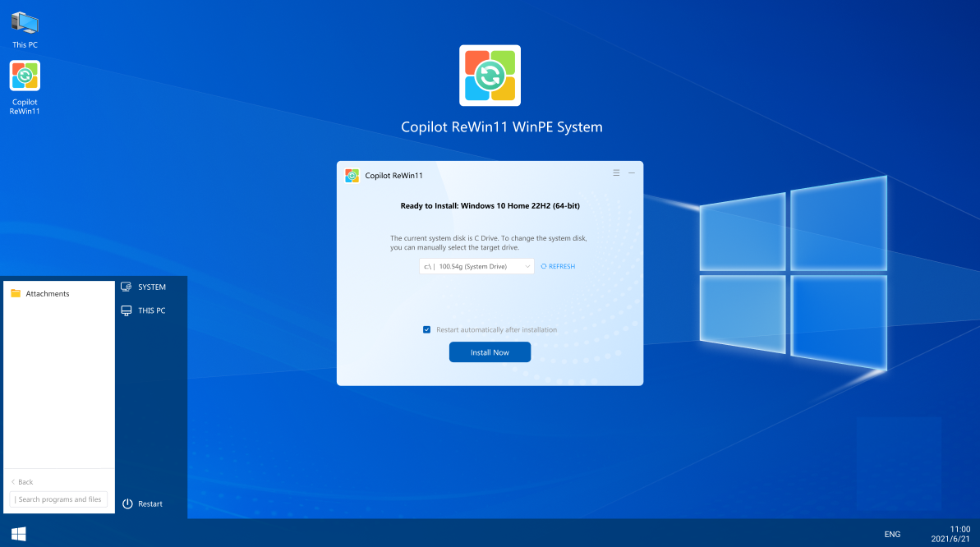
Task: Click the SYSTEM icon in Start menu
Action: coord(127,287)
